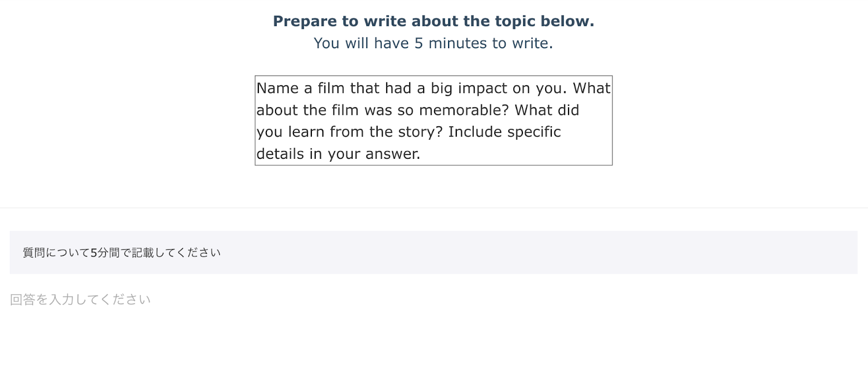Click the horizontal divider line below the prompt box
Screen dimensions: 868x374
click(434, 208)
